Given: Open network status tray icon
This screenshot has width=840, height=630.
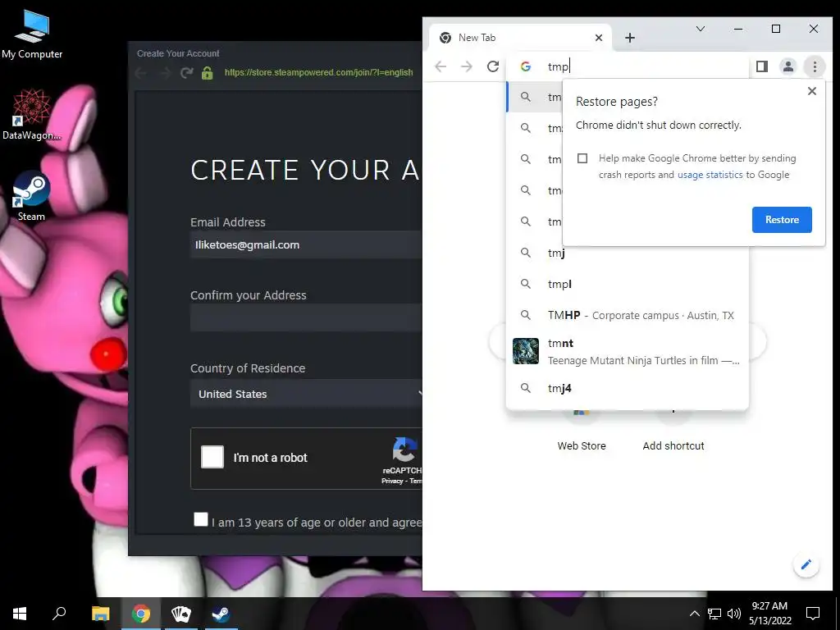Looking at the screenshot, I should [x=714, y=614].
